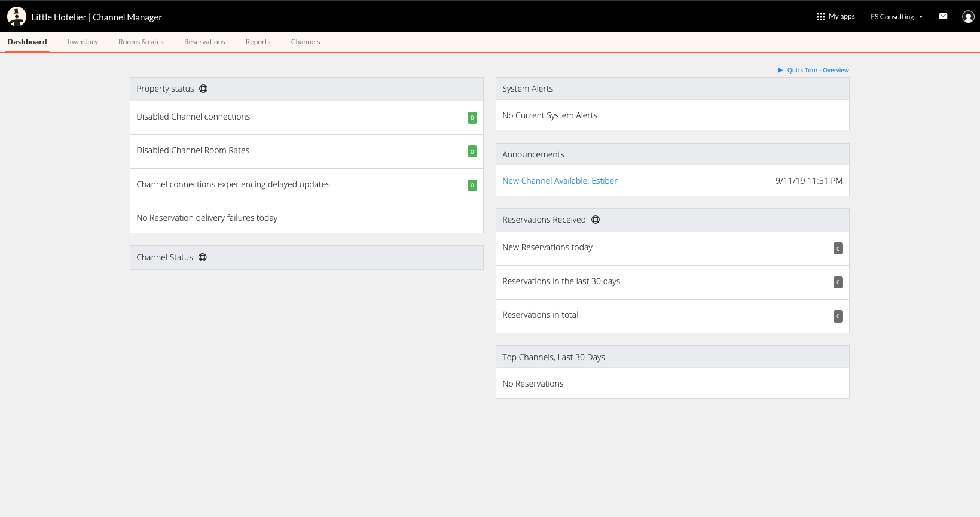Screen dimensions: 980x517
Task: Click help icon beside Property status
Action: coord(203,89)
